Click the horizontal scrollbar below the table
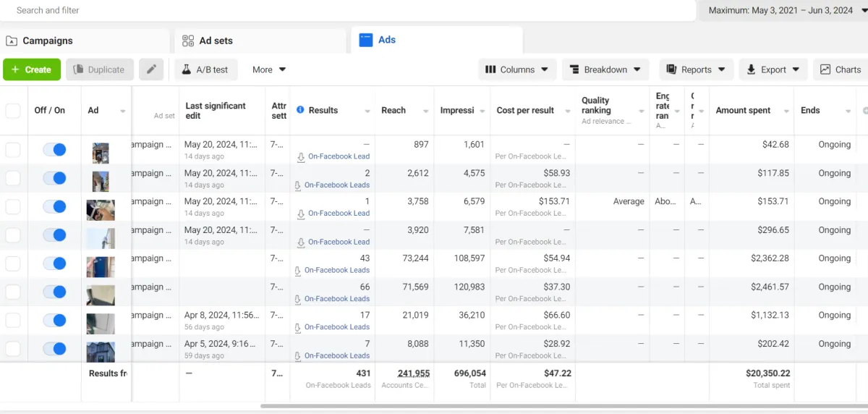 [x=564, y=406]
